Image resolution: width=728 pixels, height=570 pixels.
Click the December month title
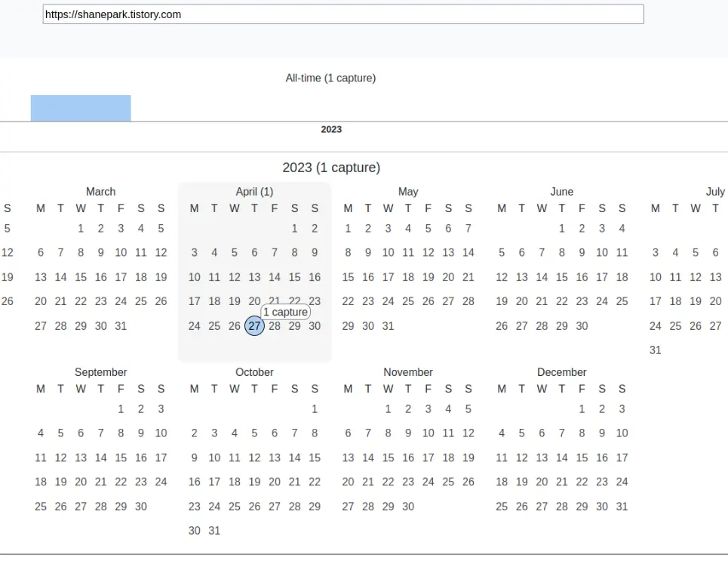[x=562, y=372]
